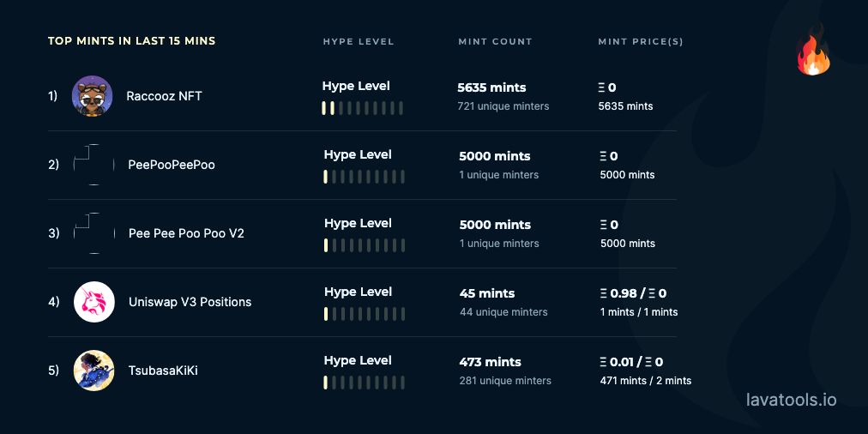Click the MINT PRICE(S) column header
868x434 pixels.
641,41
